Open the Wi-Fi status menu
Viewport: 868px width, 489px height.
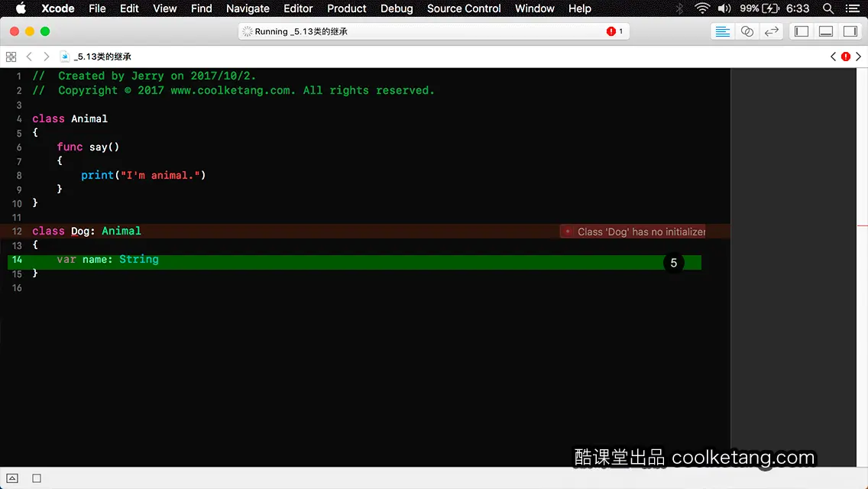pyautogui.click(x=702, y=8)
